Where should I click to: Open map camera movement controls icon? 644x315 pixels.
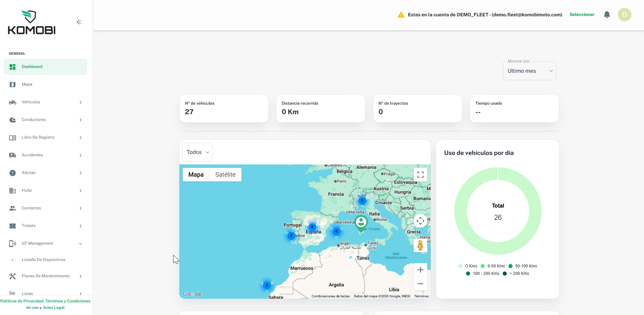[421, 221]
